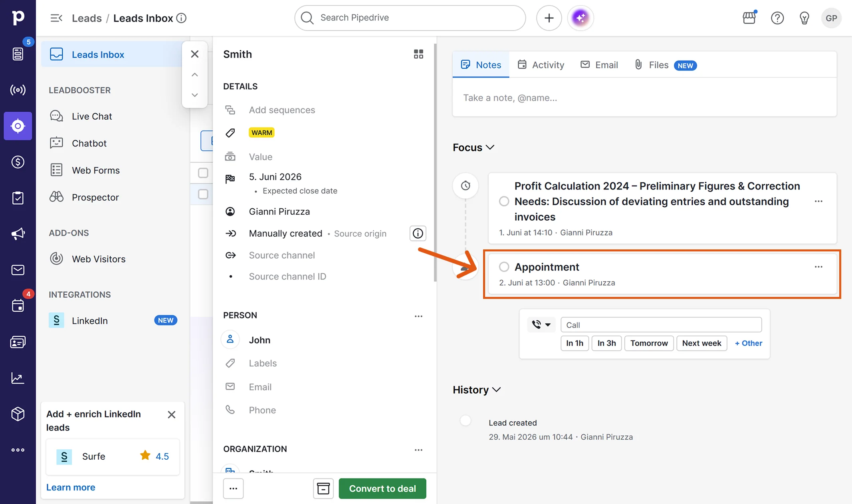The width and height of the screenshot is (852, 504).
Task: Switch to the Files tab
Action: (665, 65)
